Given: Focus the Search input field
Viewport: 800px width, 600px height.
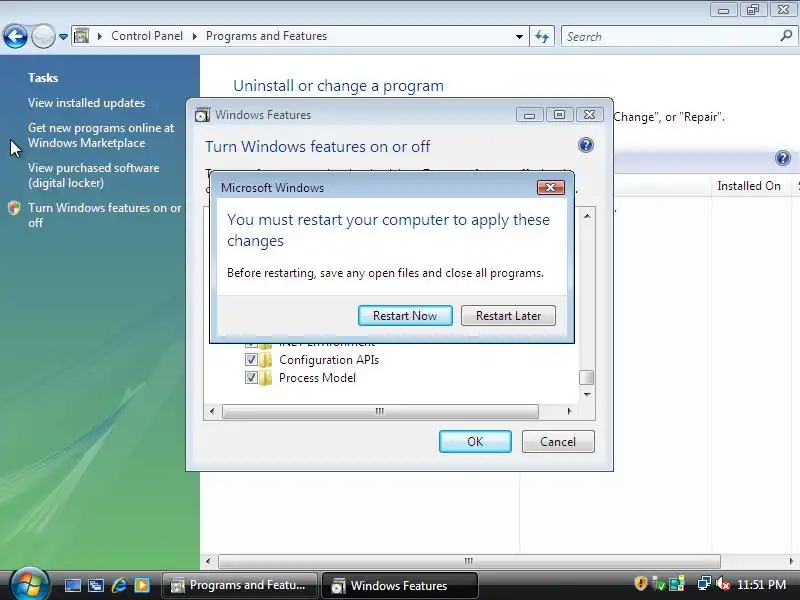Looking at the screenshot, I should [671, 37].
